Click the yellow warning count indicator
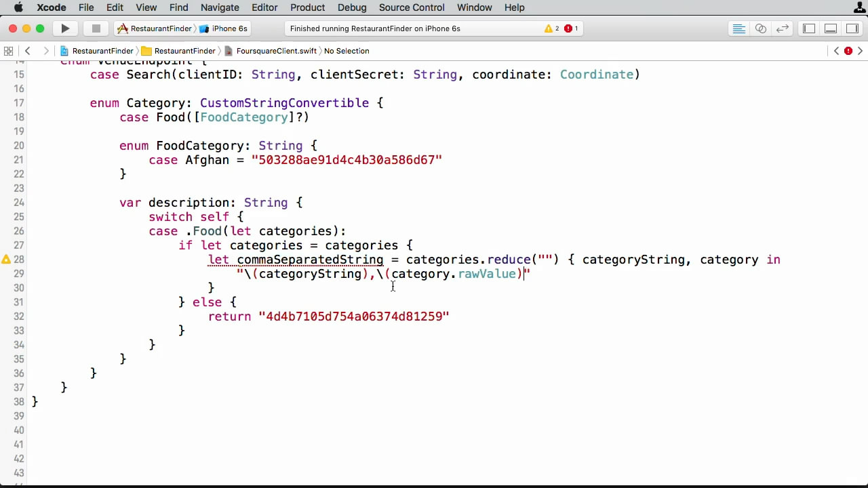Screen dimensions: 868x488 (552, 28)
